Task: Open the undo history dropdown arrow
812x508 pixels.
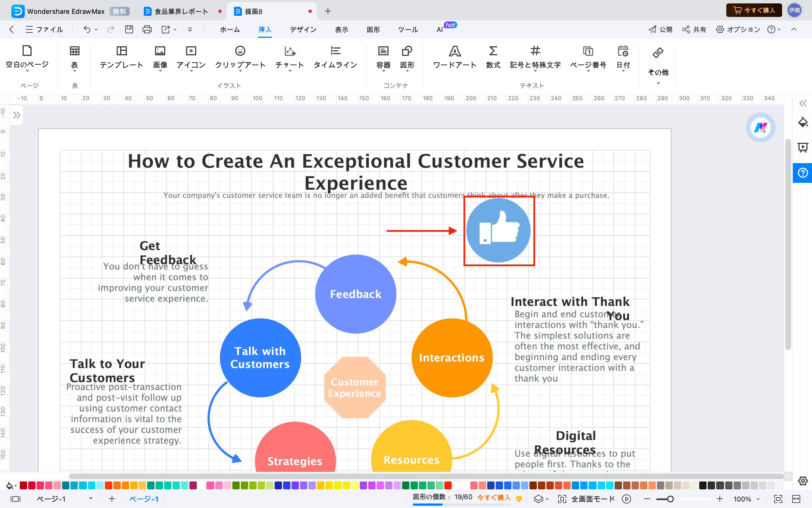Action: click(96, 30)
